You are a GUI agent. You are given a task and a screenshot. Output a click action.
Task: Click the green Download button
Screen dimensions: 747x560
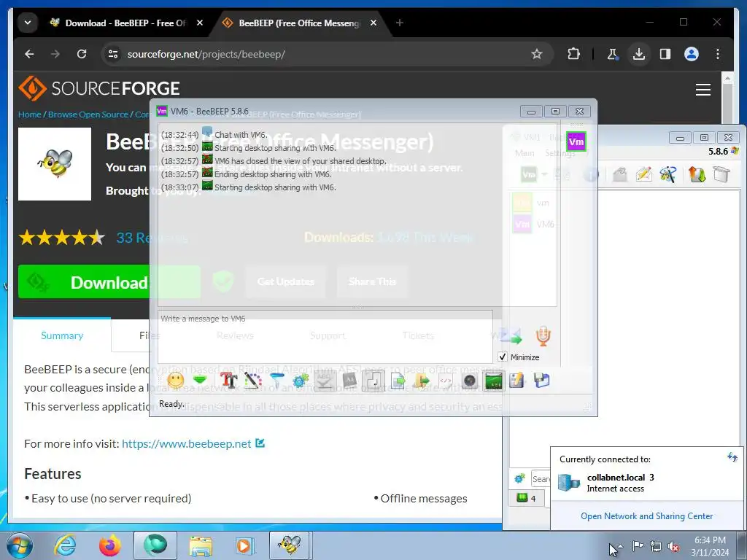coord(109,282)
